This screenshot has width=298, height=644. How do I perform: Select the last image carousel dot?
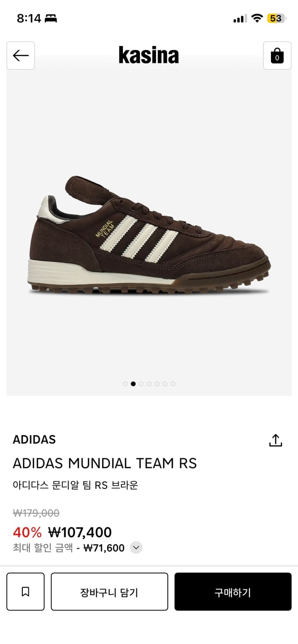(173, 384)
